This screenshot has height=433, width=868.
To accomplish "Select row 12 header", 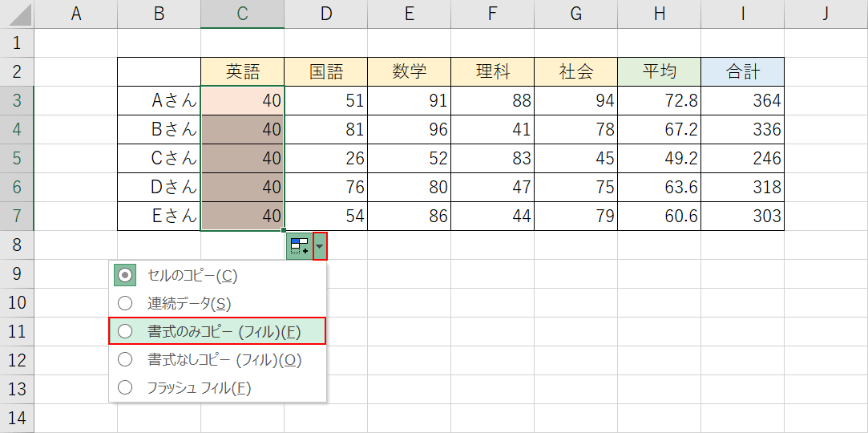I will [17, 360].
